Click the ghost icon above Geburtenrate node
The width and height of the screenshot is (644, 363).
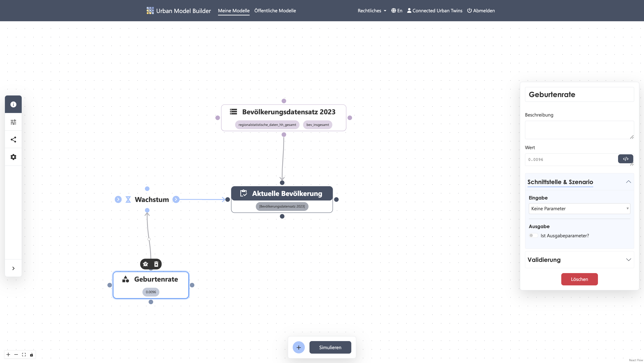click(146, 264)
